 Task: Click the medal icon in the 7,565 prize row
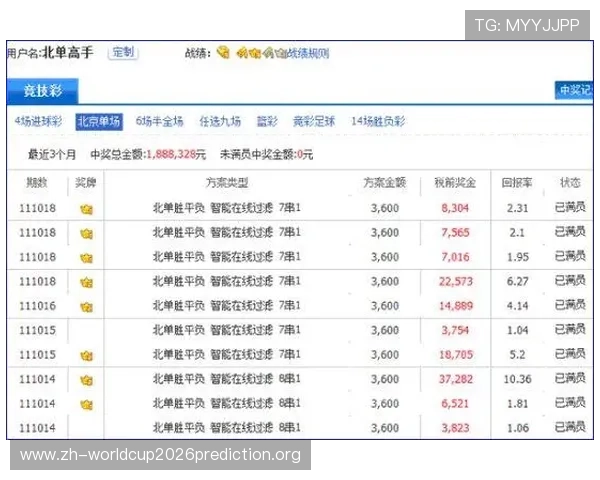[x=86, y=233]
